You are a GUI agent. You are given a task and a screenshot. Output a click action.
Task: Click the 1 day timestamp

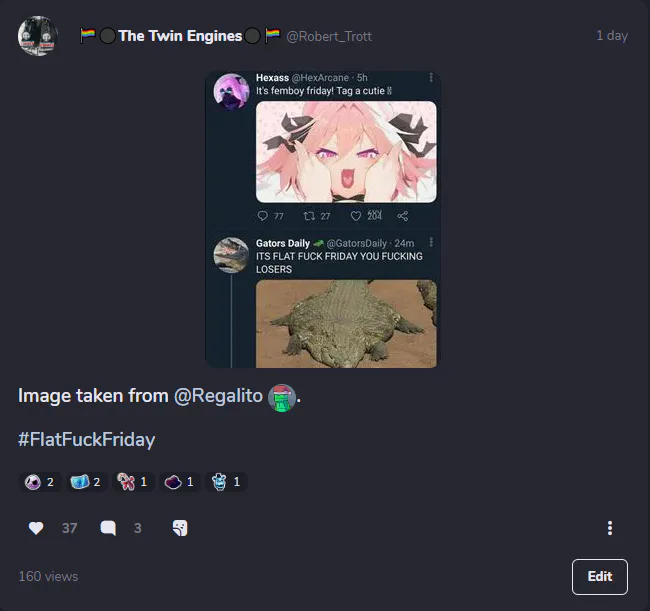click(x=612, y=36)
